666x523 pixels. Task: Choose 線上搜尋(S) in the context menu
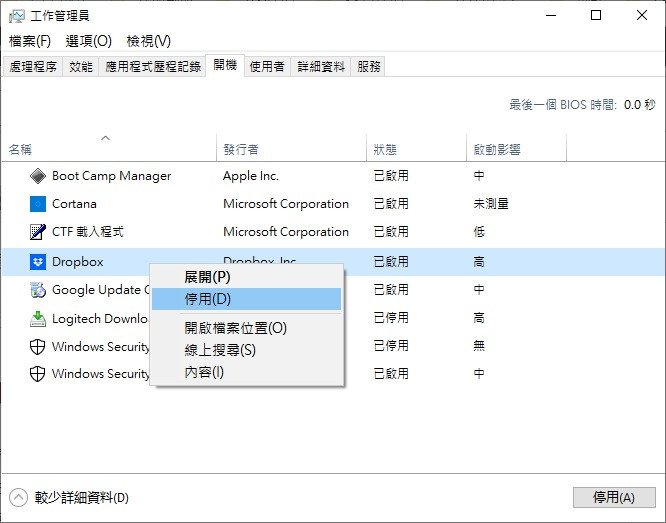(246, 350)
